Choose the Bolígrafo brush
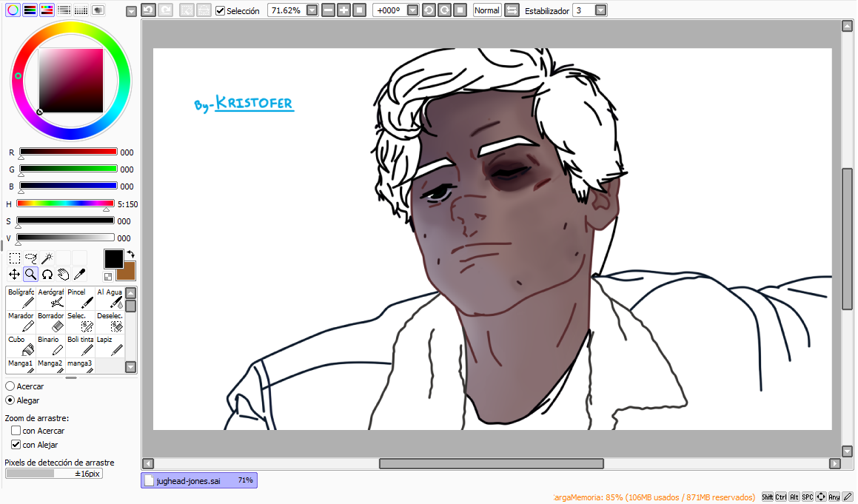 (21, 298)
